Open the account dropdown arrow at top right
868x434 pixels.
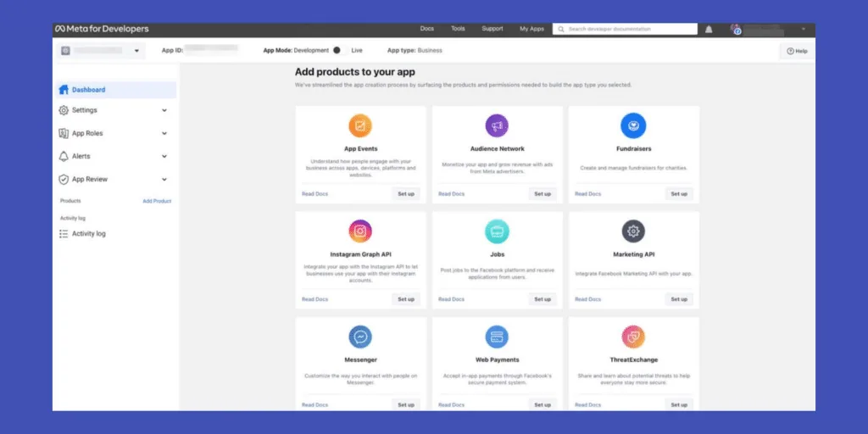click(x=804, y=30)
